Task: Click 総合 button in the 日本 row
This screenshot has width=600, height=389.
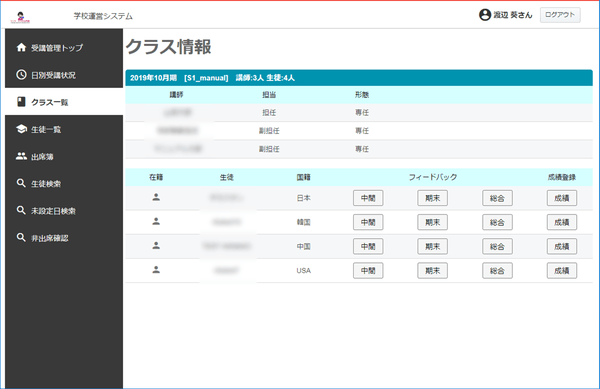Action: coord(497,198)
